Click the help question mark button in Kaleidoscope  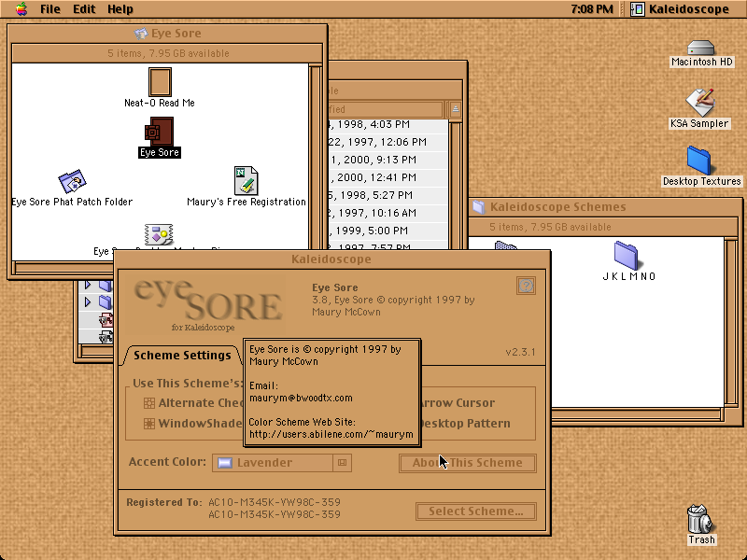[526, 286]
